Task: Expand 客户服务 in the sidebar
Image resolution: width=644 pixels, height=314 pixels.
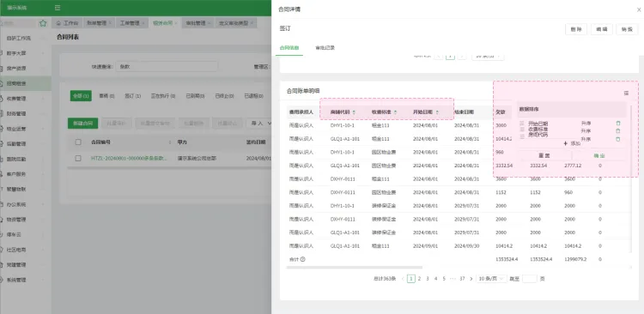Action: [x=26, y=174]
